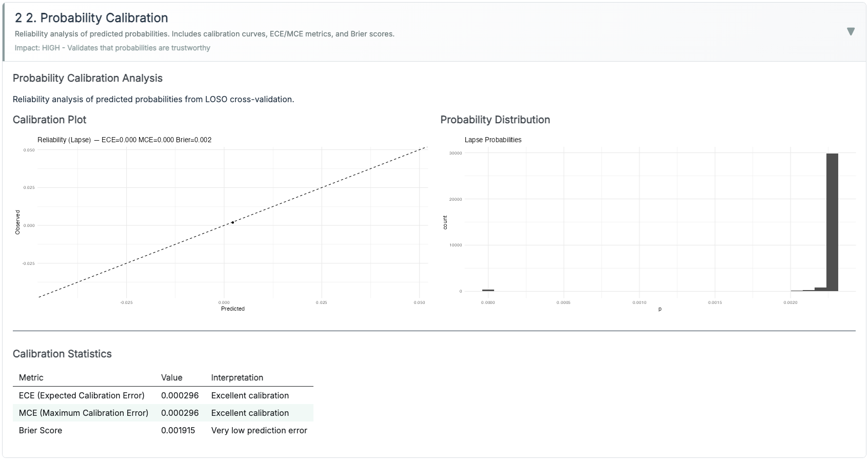The height and width of the screenshot is (460, 868).
Task: Click the '2 2. Probability Calibration' header title
Action: (91, 18)
